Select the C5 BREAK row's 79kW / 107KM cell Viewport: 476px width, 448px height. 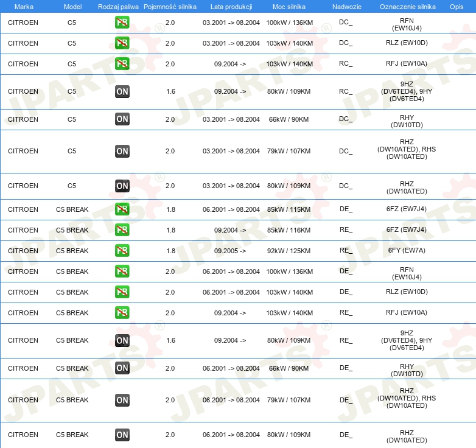click(289, 400)
